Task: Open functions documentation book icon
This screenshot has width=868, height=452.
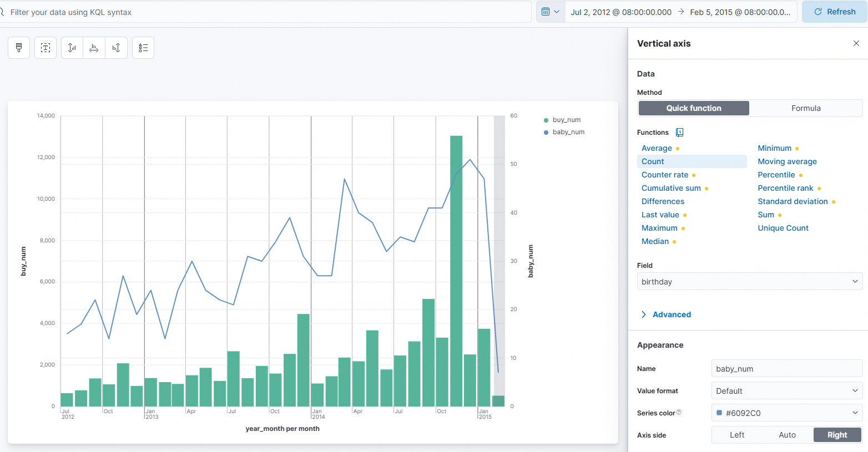Action: coord(679,133)
